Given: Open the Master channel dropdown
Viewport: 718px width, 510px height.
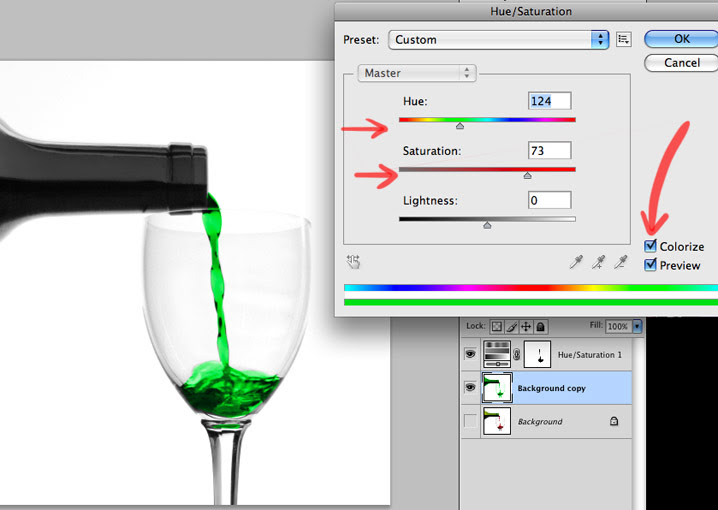Looking at the screenshot, I should click(x=417, y=73).
